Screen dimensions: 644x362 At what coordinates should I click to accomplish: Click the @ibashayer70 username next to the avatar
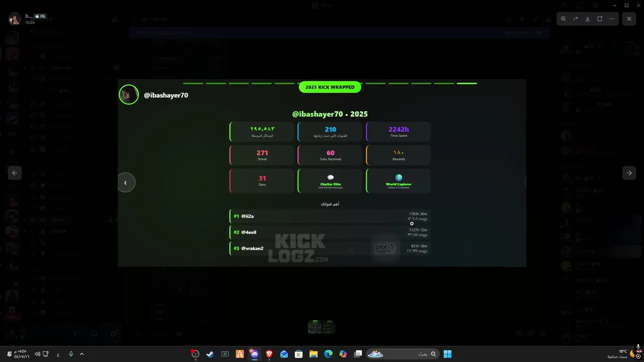[x=166, y=95]
